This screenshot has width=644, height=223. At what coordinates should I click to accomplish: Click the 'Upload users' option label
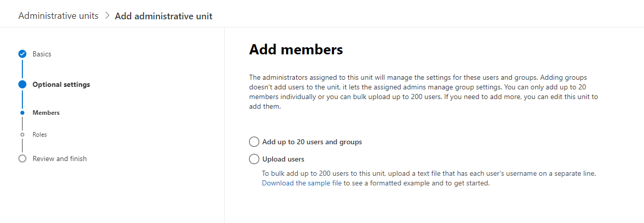[x=283, y=159]
